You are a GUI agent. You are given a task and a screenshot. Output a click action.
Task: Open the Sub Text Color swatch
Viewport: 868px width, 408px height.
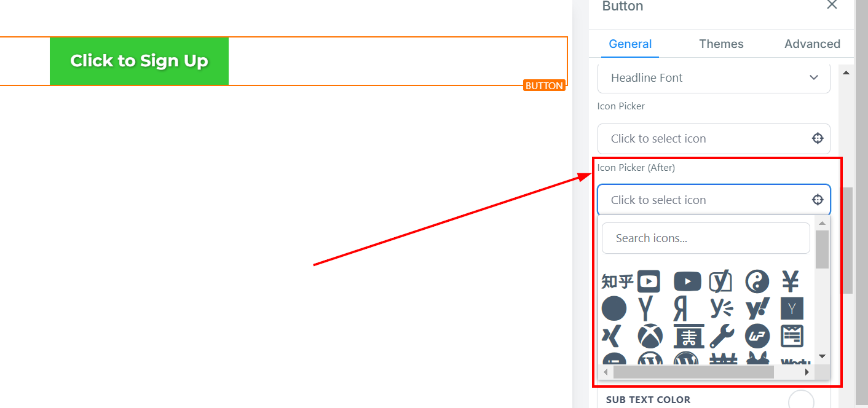tap(801, 400)
